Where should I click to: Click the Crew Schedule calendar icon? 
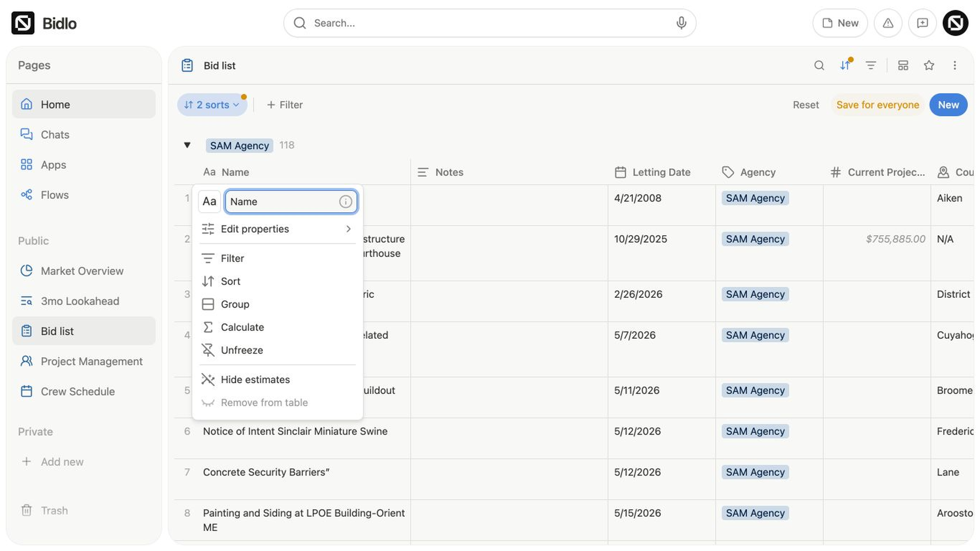(x=27, y=391)
